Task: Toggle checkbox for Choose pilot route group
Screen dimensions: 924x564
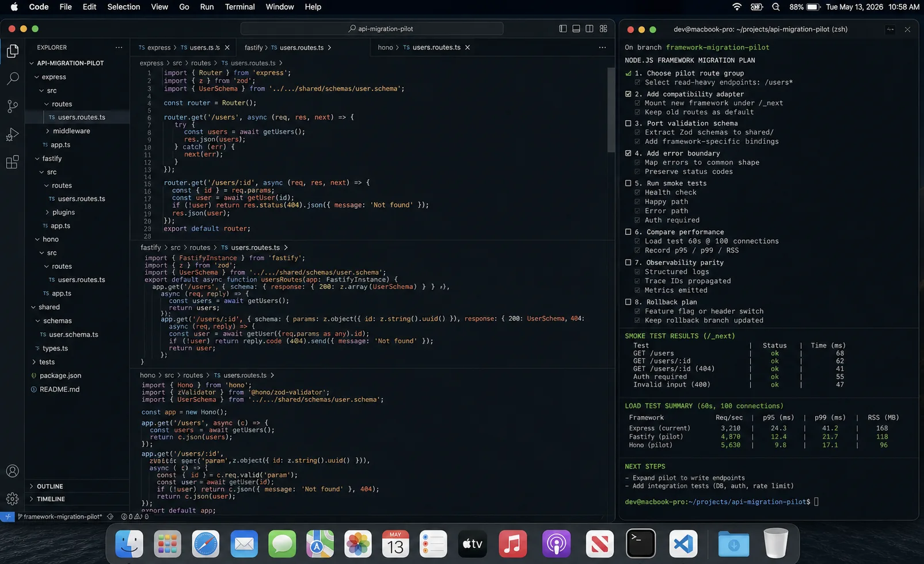Action: [x=628, y=73]
